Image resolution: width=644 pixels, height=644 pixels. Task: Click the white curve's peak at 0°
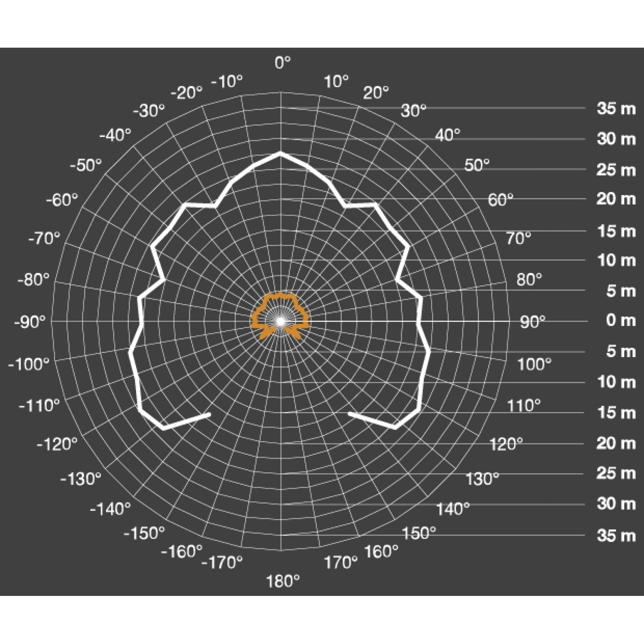(280, 152)
